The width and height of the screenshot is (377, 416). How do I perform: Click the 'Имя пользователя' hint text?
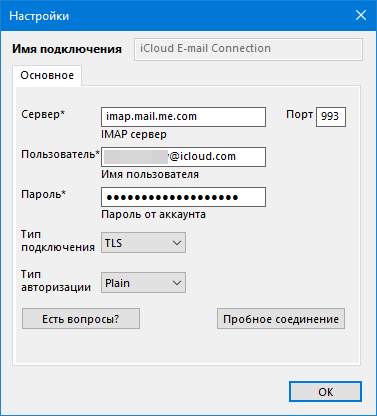point(150,174)
